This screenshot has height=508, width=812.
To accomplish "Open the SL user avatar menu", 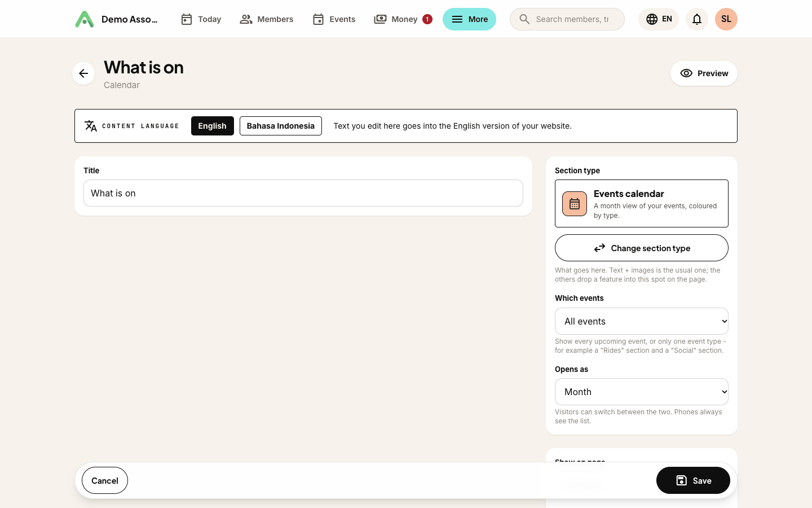I will click(x=726, y=19).
